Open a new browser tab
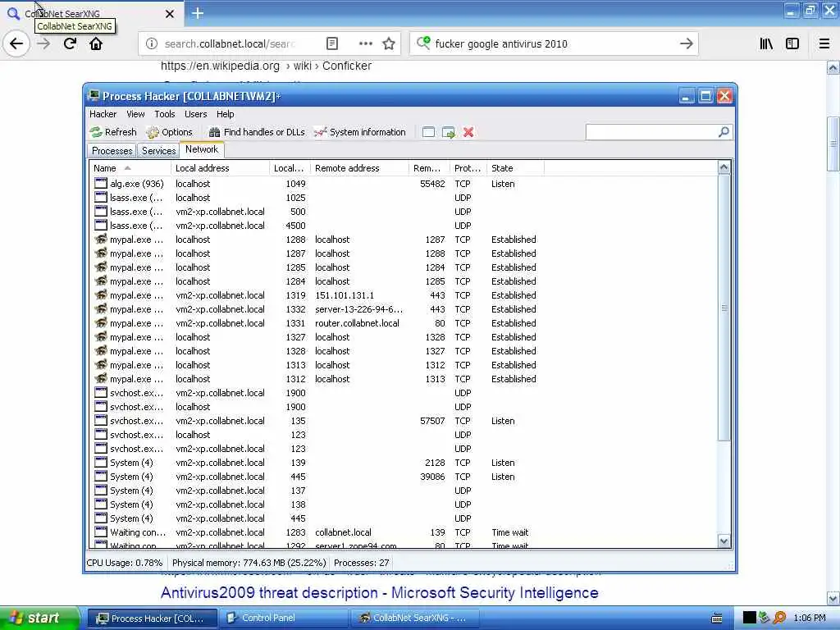Viewport: 840px width, 630px height. tap(198, 13)
